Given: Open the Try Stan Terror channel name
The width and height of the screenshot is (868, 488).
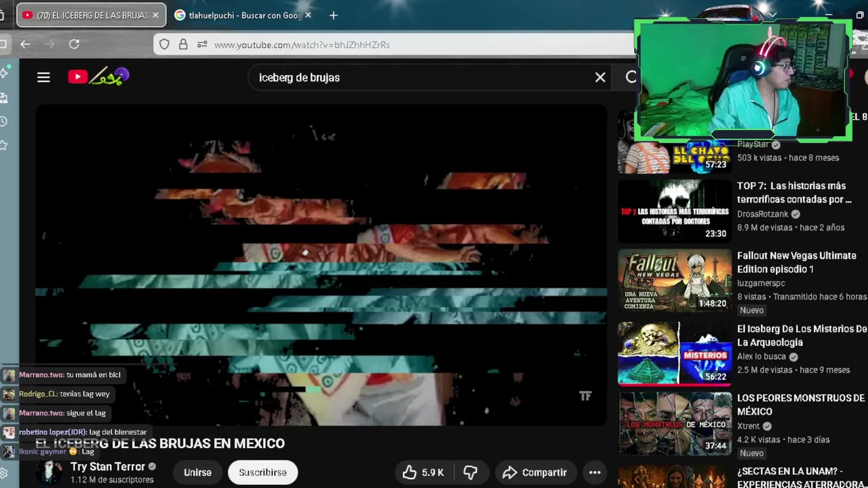Looking at the screenshot, I should pos(108,466).
